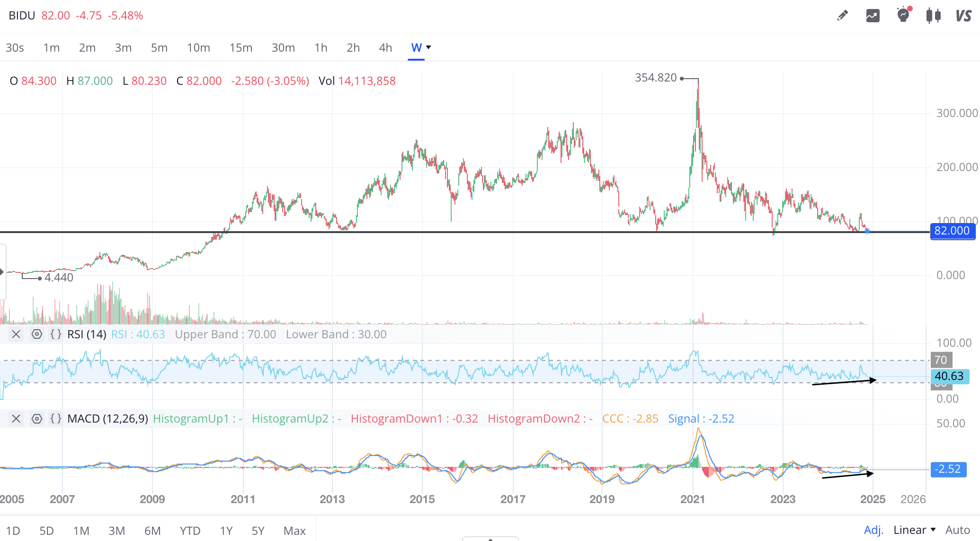Open the candlestick indicators icon
Image resolution: width=980 pixels, height=541 pixels.
click(933, 16)
